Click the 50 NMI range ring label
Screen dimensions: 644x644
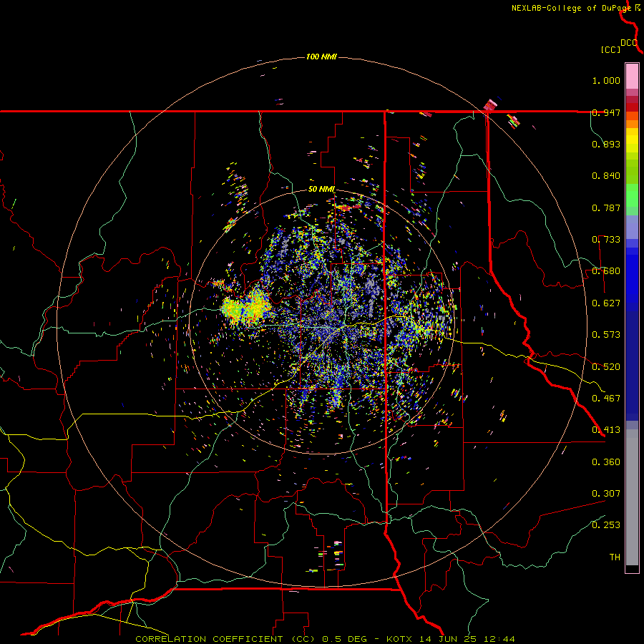pos(321,190)
